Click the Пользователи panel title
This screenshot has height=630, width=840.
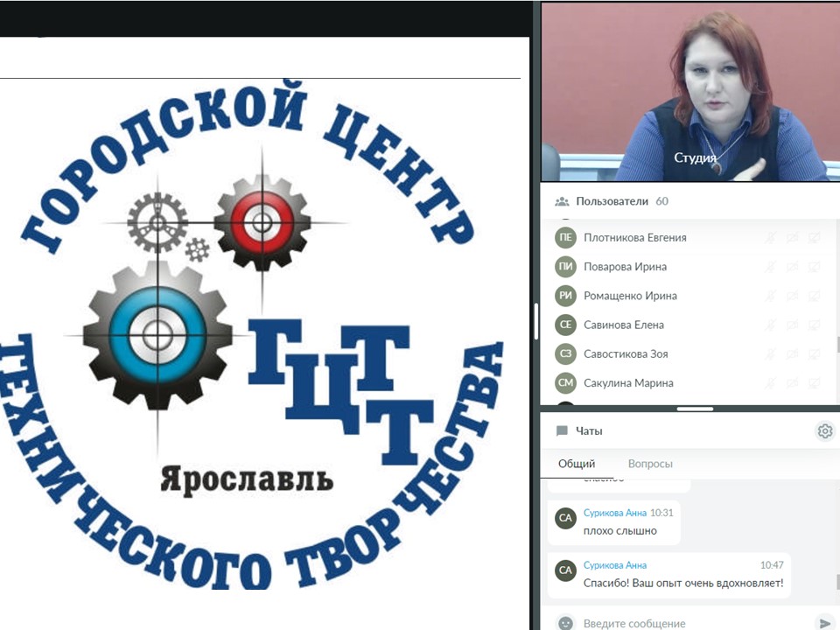(612, 201)
